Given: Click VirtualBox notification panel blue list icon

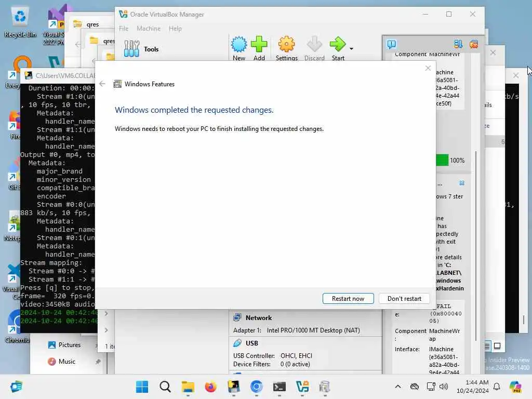Looking at the screenshot, I should pos(458,44).
